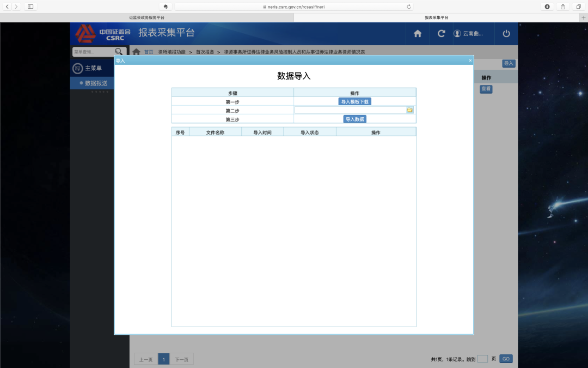The image size is (588, 368).
Task: Select 数据报送 in the side menu
Action: pos(96,83)
